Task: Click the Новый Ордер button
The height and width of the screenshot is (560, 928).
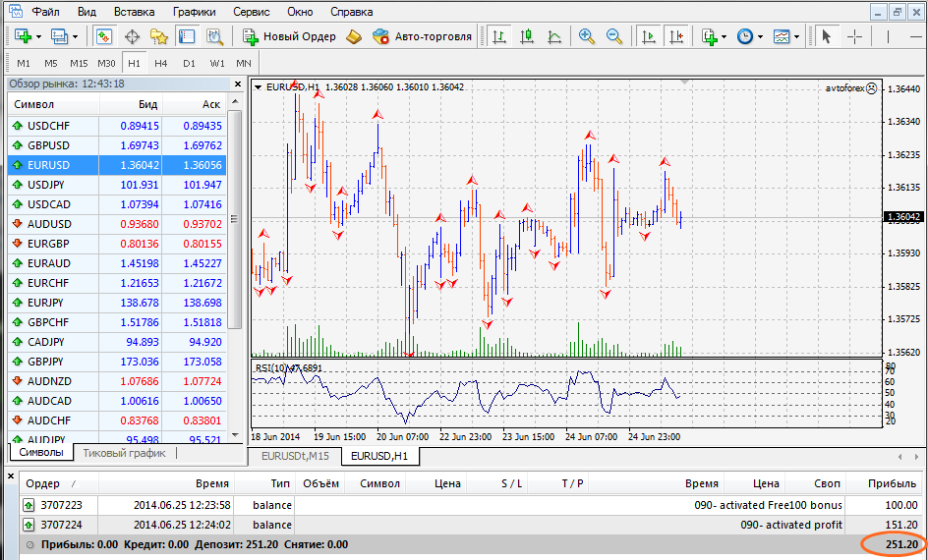Action: (x=290, y=36)
